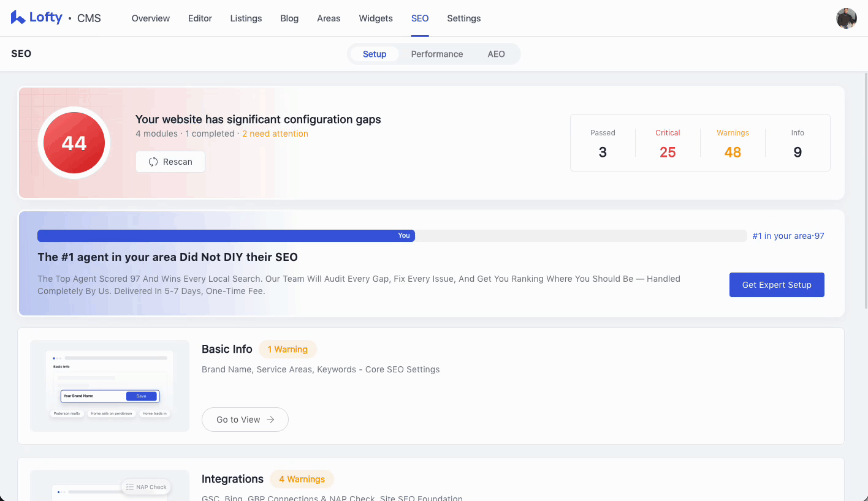Image resolution: width=868 pixels, height=501 pixels.
Task: Click the Lofty logo icon
Action: coord(18,18)
